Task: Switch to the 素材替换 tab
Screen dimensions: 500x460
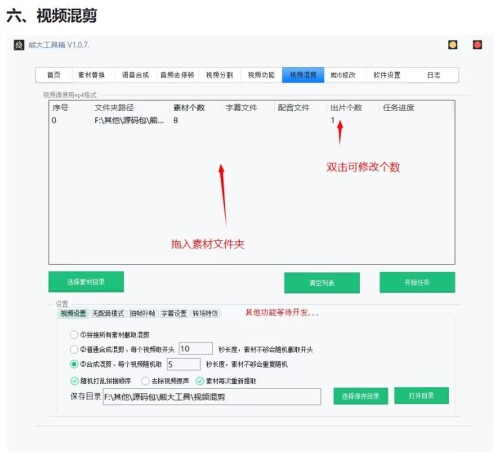Action: pos(92,75)
